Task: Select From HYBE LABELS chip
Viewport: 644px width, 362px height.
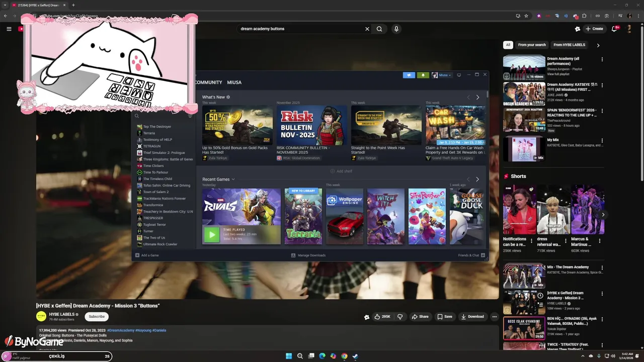Action: click(570, 45)
